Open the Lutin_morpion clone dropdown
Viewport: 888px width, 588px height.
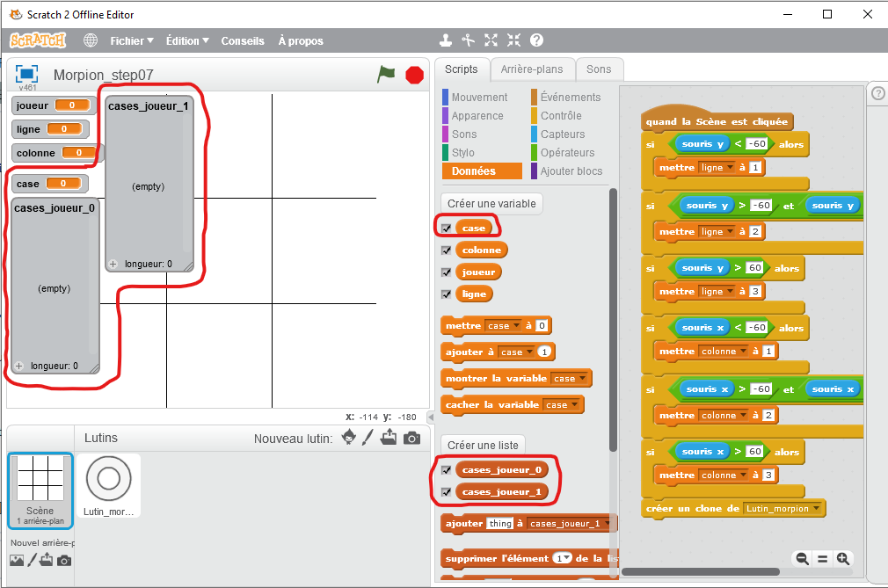coord(818,509)
